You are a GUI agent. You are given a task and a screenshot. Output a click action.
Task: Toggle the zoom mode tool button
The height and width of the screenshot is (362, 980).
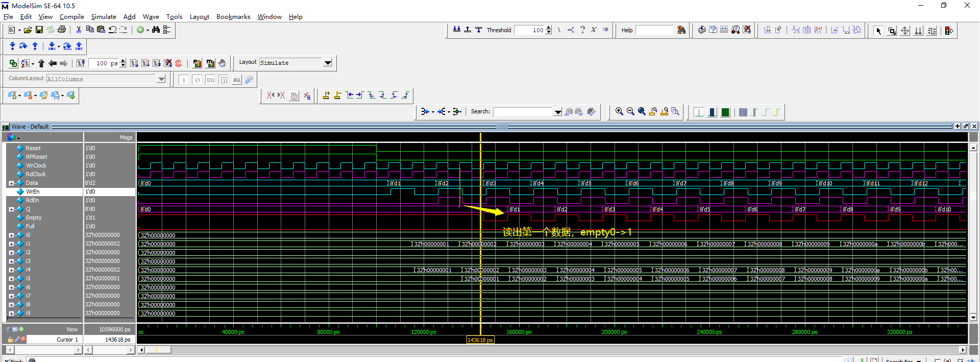pyautogui.click(x=892, y=31)
